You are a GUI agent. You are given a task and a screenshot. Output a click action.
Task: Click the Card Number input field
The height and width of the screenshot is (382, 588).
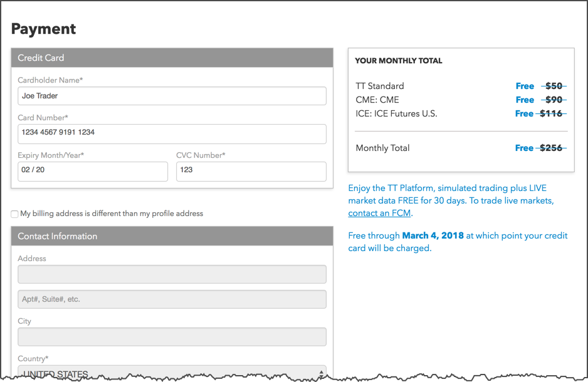172,134
